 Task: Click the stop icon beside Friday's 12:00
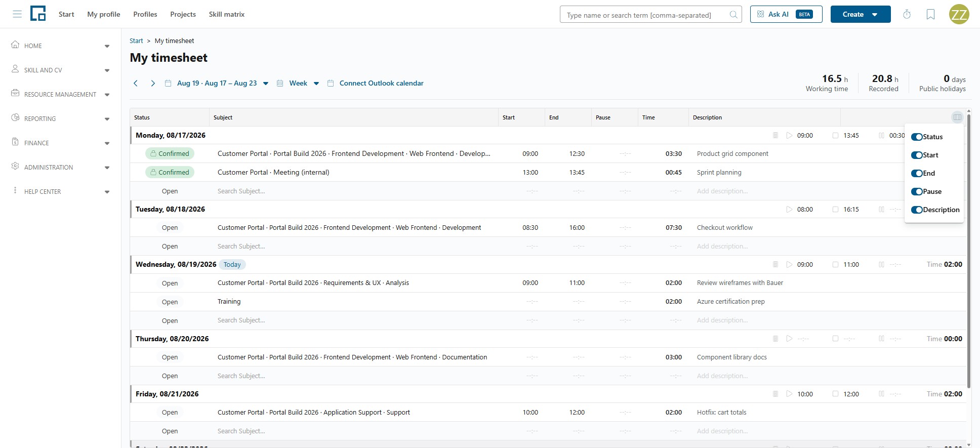click(x=835, y=394)
